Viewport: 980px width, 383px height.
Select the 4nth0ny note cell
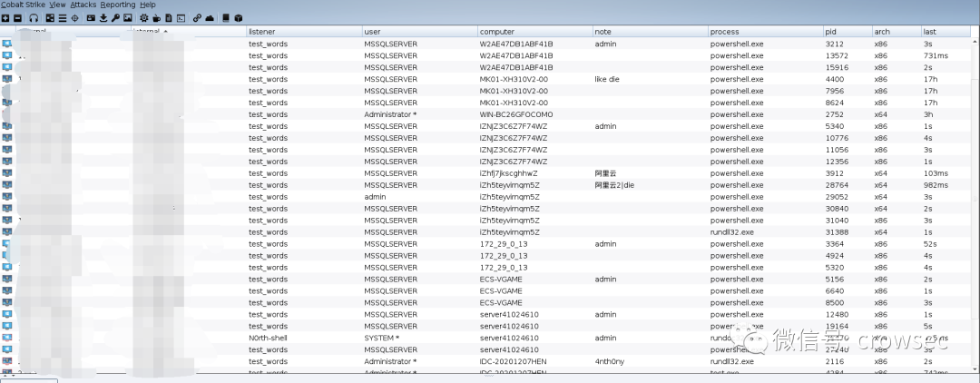(610, 361)
